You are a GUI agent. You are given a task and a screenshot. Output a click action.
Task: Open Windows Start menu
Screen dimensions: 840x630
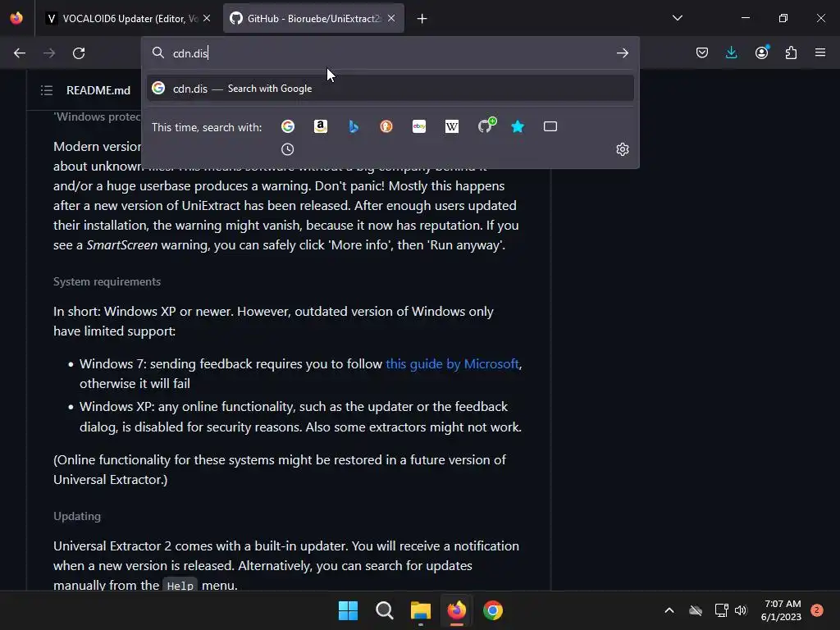point(348,610)
